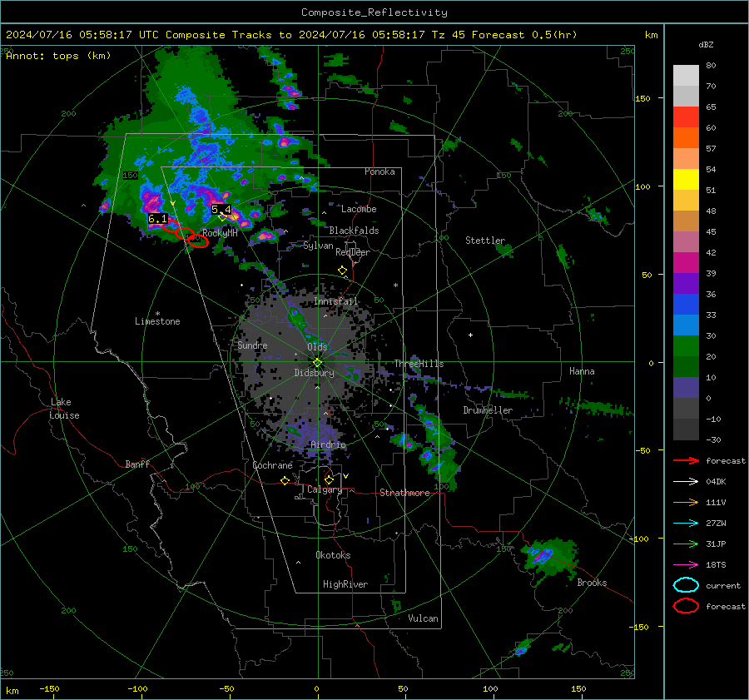Click the Annot: tops (km) label
Screen dimensions: 749x700
(x=58, y=56)
